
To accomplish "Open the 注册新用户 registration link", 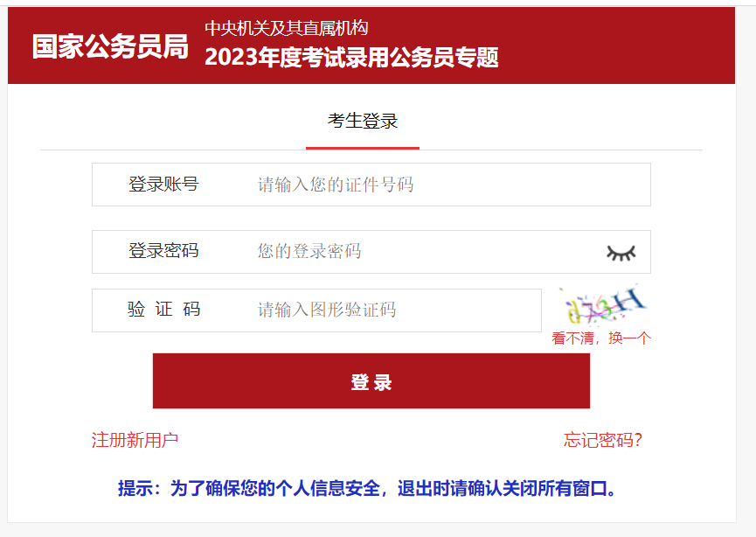I will [135, 440].
